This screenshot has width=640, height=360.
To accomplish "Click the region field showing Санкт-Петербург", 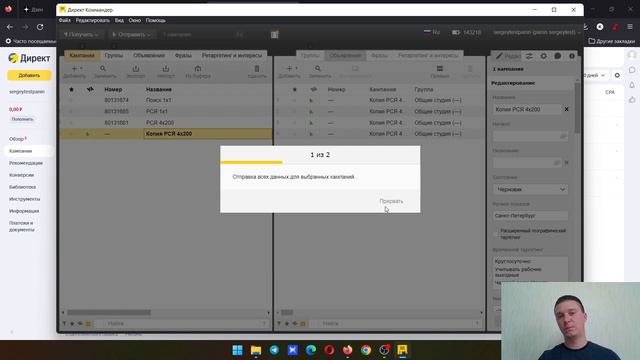I will pyautogui.click(x=530, y=216).
